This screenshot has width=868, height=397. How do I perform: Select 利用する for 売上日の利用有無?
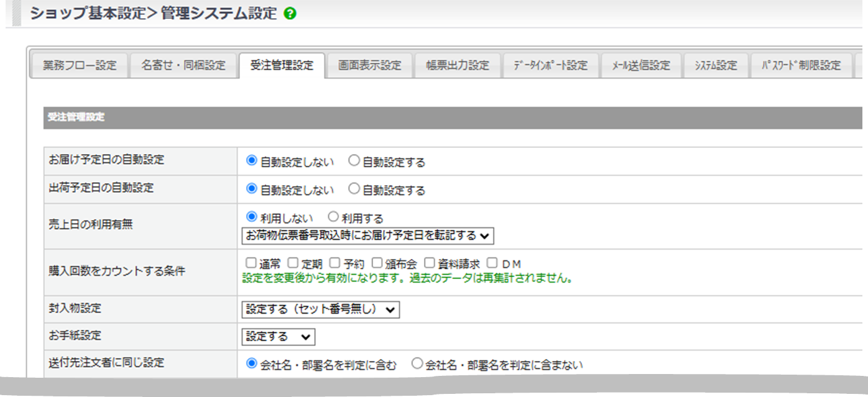click(333, 217)
